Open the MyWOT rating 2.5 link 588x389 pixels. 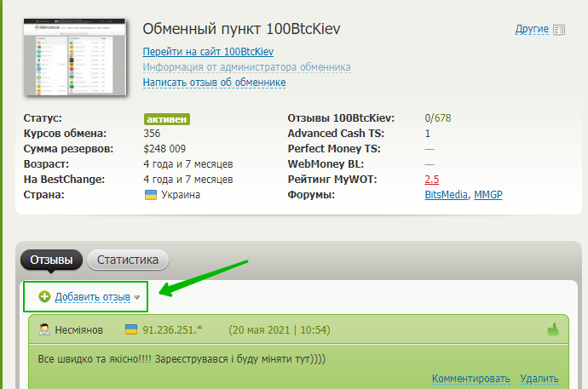pos(431,180)
